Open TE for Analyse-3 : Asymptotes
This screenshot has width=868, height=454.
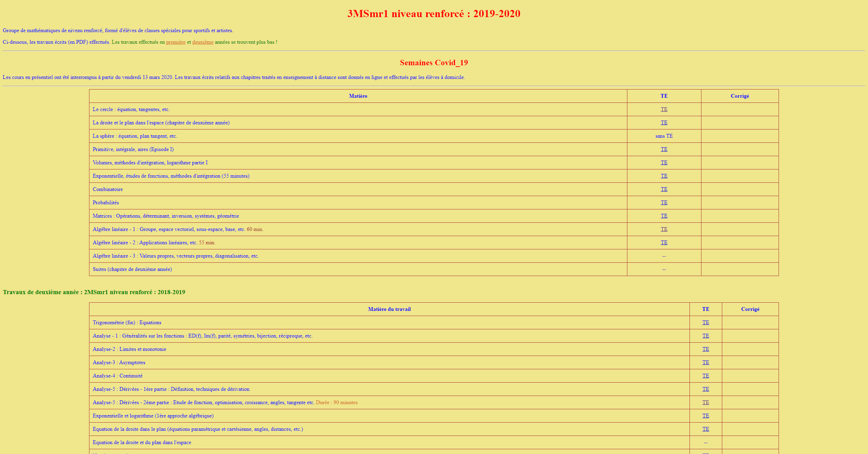pyautogui.click(x=705, y=362)
